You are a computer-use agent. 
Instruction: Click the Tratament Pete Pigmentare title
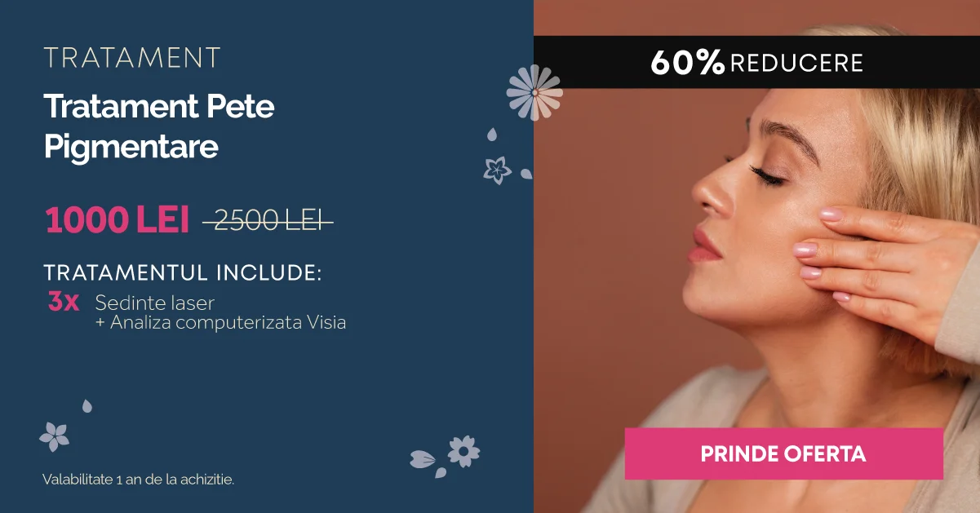[x=159, y=126]
